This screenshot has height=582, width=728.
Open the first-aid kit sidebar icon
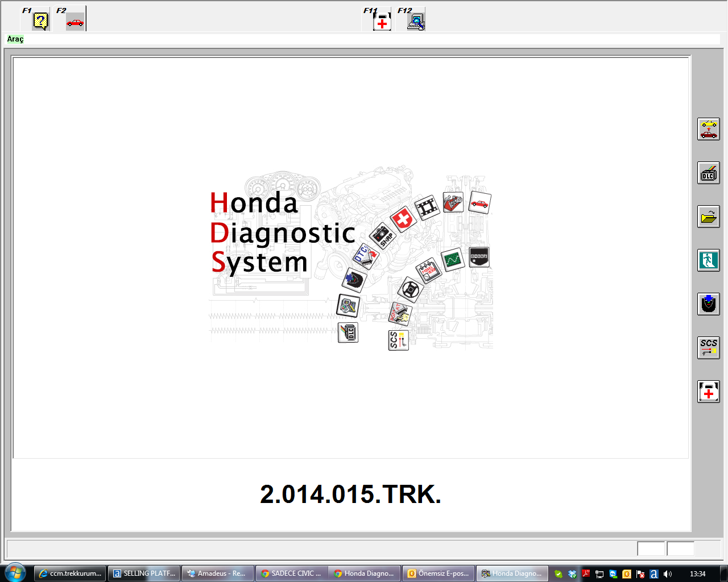pos(709,392)
